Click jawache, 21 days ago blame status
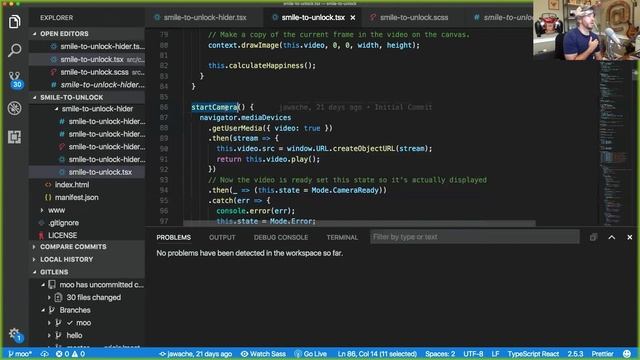640x360 pixels. click(195, 354)
